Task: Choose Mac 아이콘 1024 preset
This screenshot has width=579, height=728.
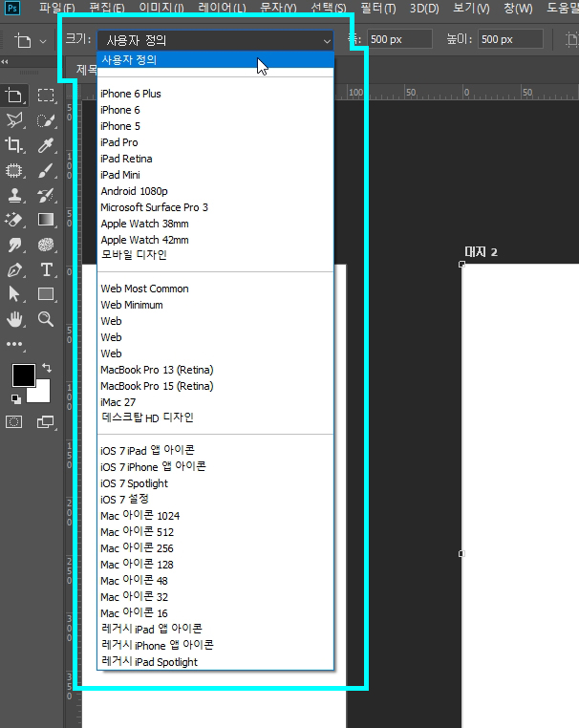Action: pyautogui.click(x=215, y=516)
